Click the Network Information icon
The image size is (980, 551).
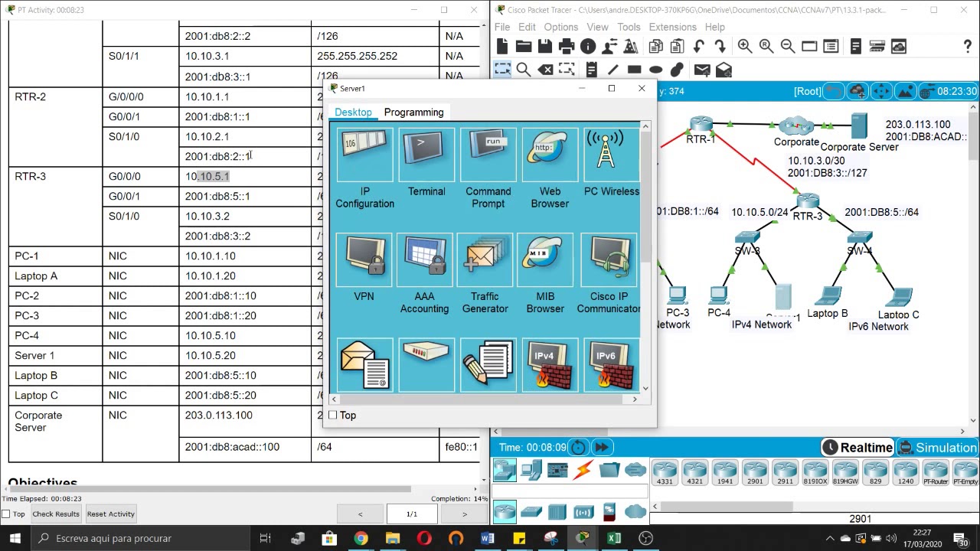pos(588,47)
